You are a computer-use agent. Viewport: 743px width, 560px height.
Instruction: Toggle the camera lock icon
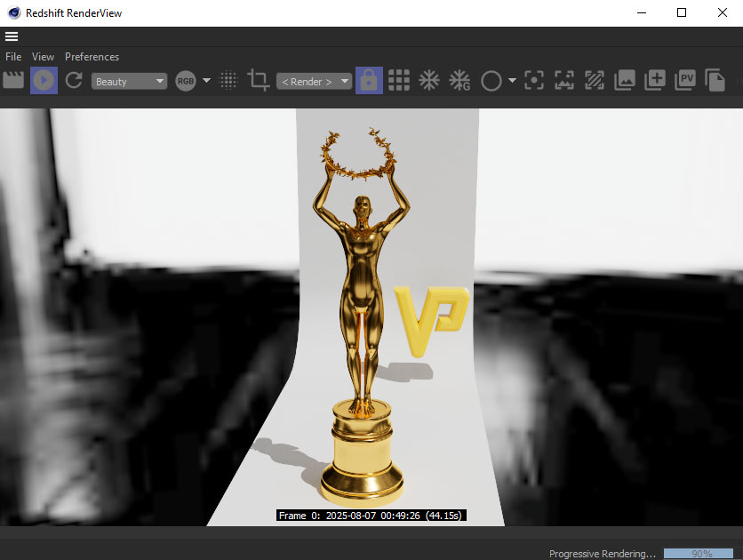pos(368,81)
